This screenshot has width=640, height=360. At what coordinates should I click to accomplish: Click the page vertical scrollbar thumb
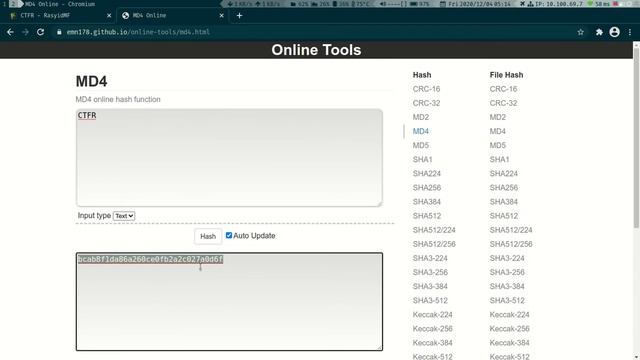(636, 138)
